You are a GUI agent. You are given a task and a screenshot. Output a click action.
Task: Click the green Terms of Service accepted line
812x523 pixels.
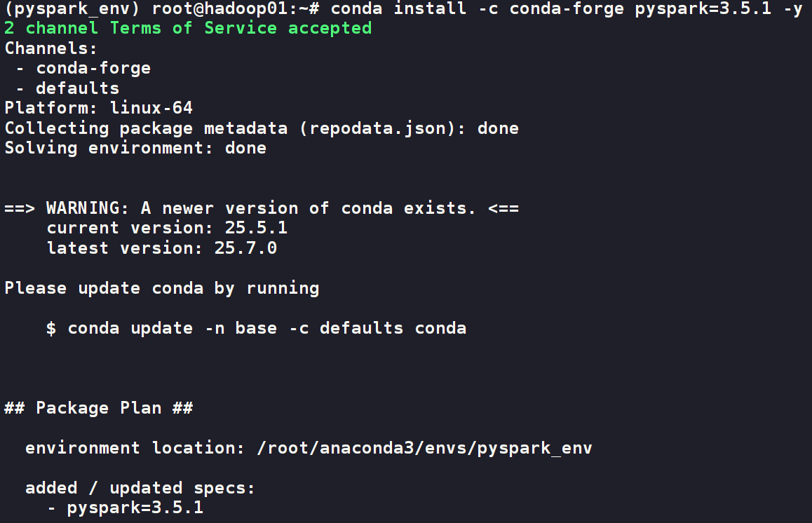[188, 28]
